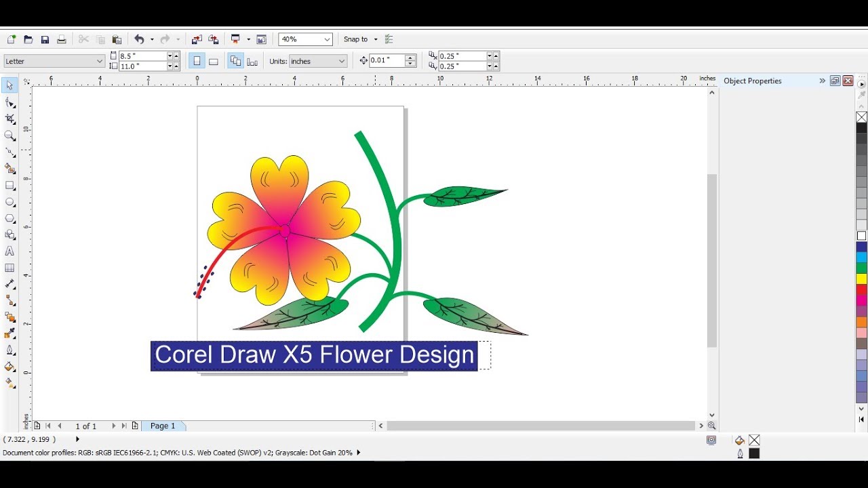Select the Shape tool
This screenshot has height=488, width=868.
9,102
